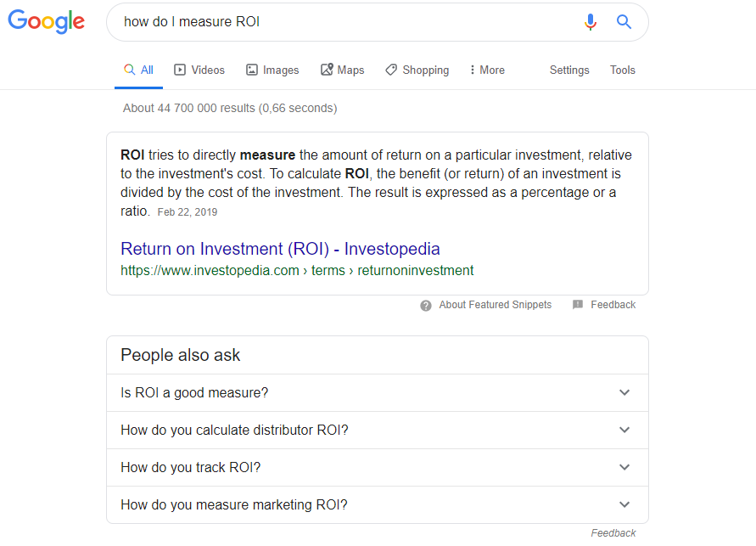
Task: Click the question mark snippet help icon
Action: (x=426, y=306)
